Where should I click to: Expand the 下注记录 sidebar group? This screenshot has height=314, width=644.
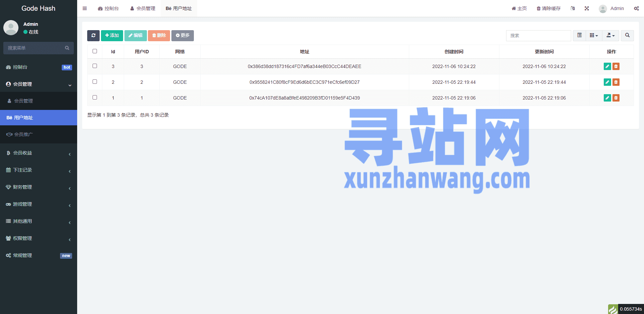(x=39, y=170)
